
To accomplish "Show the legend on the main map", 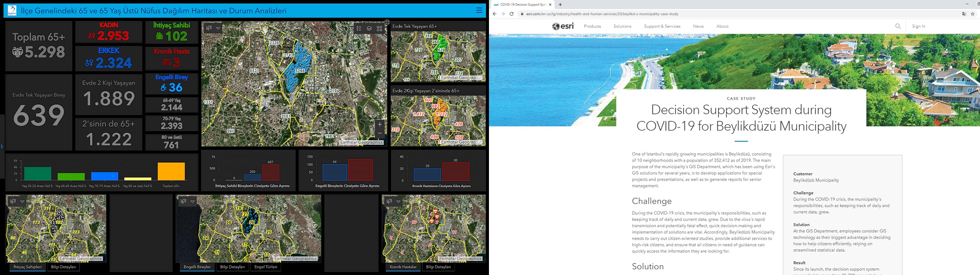I will tap(359, 29).
